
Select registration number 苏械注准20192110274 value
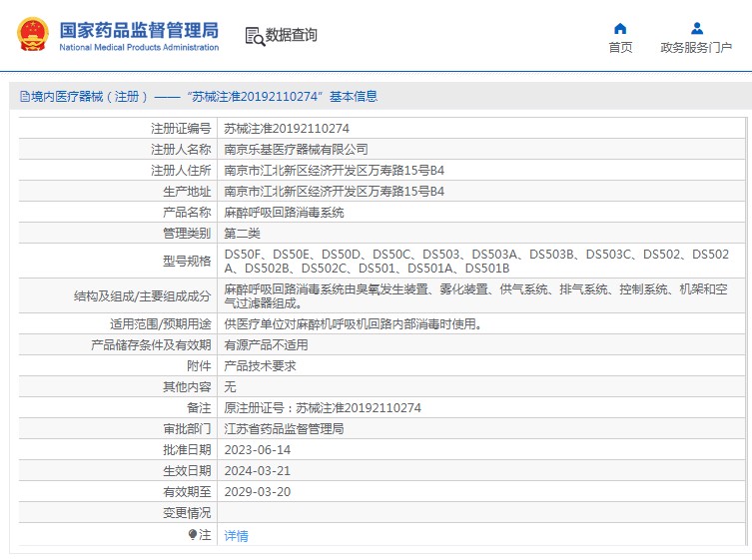287,129
